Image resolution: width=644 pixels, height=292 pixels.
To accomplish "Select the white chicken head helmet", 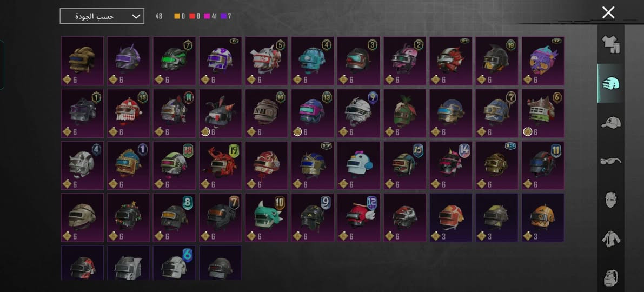I will [358, 165].
